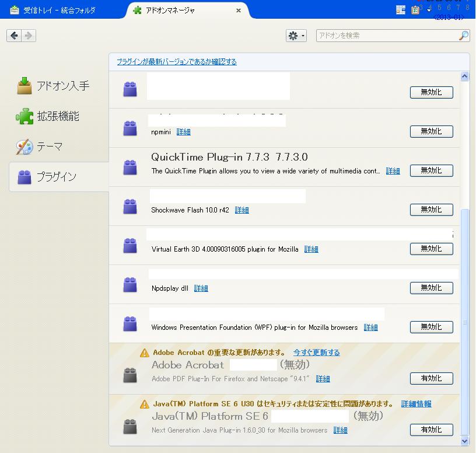
Task: Open 詳細 link for Next Generation Java Plug-in
Action: (x=340, y=430)
